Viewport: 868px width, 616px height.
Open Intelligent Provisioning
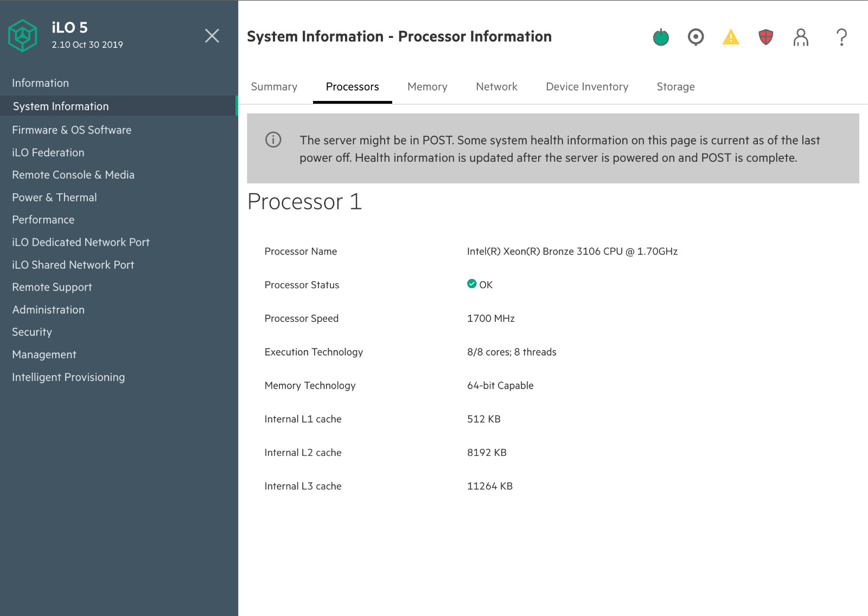point(68,377)
